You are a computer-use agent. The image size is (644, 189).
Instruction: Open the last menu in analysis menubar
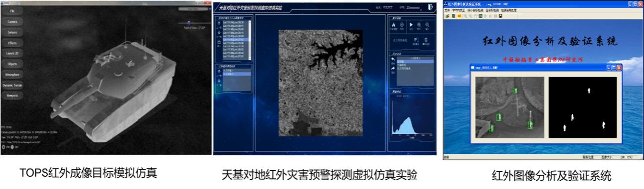(509, 10)
